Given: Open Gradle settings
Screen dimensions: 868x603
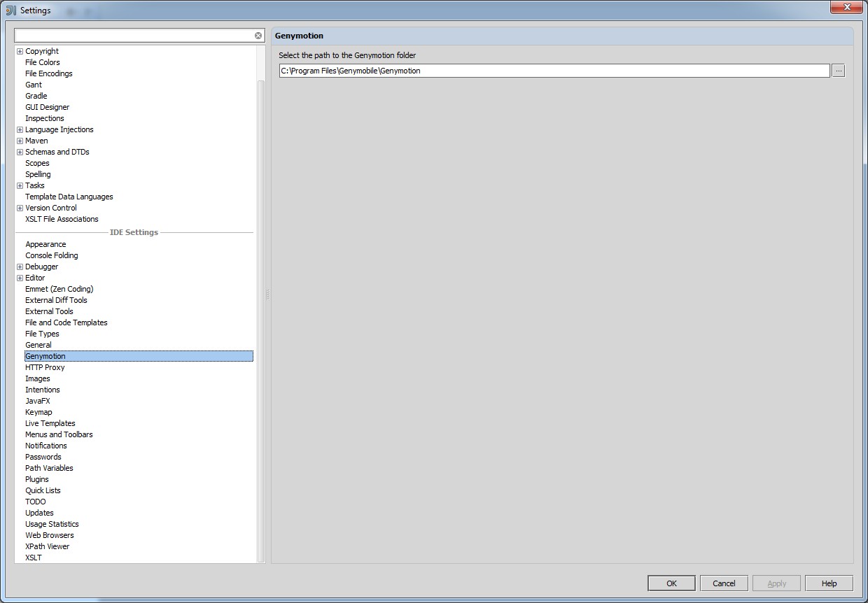Looking at the screenshot, I should (x=36, y=96).
